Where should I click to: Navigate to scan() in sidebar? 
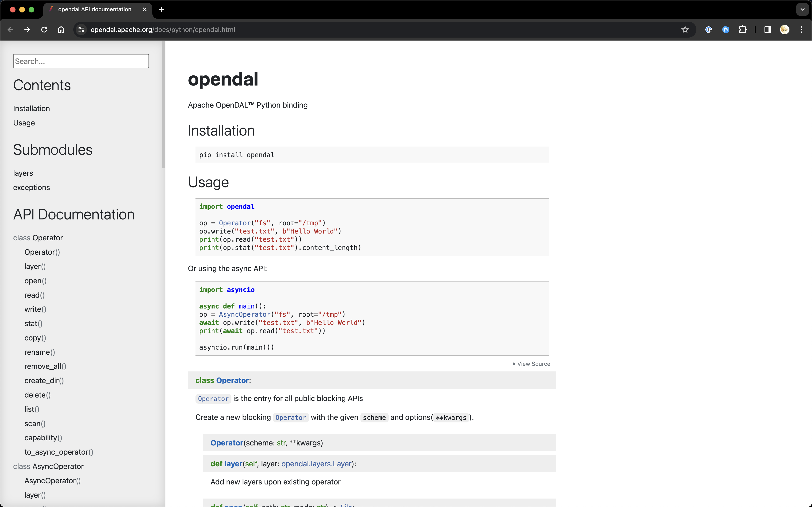coord(35,424)
